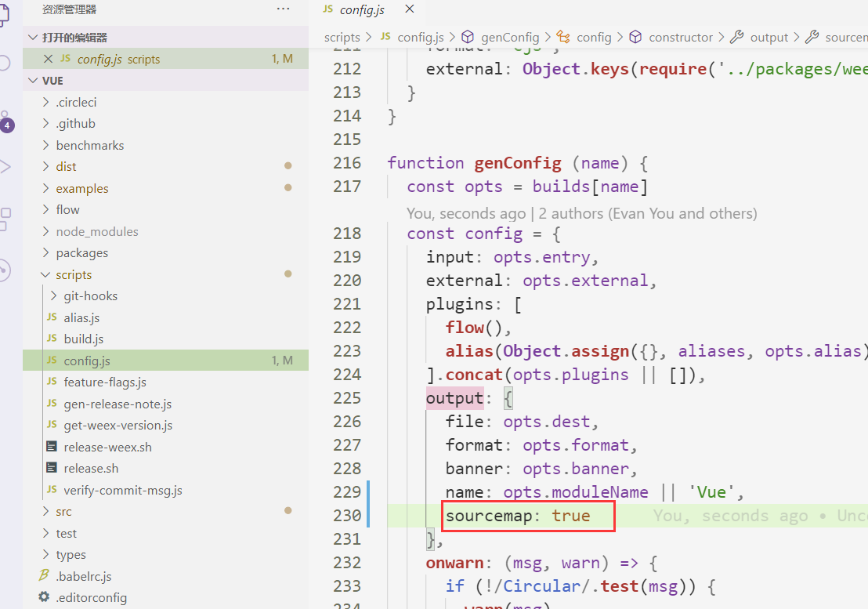Select config.js in the scripts folder tree
The height and width of the screenshot is (609, 868).
pos(165,361)
